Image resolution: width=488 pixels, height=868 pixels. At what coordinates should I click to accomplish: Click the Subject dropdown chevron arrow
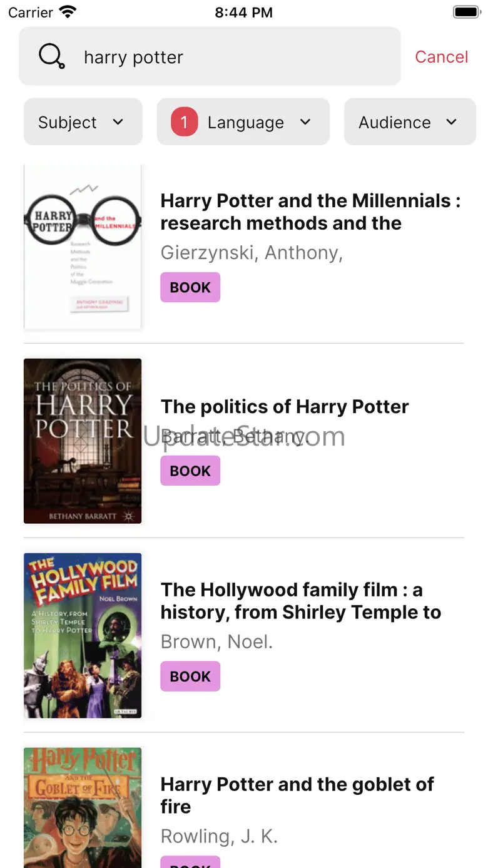[x=118, y=122]
